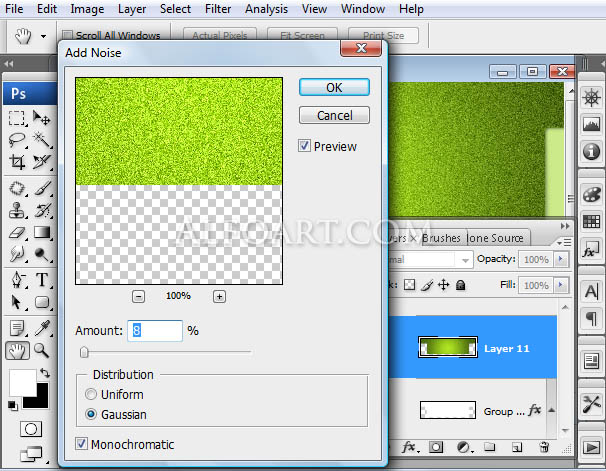Select the Hand tool in toolbox

pyautogui.click(x=17, y=351)
